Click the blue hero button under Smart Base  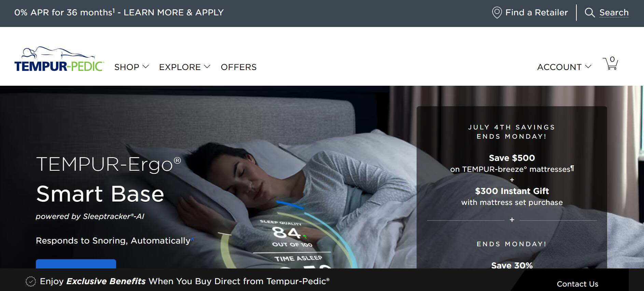(76, 264)
